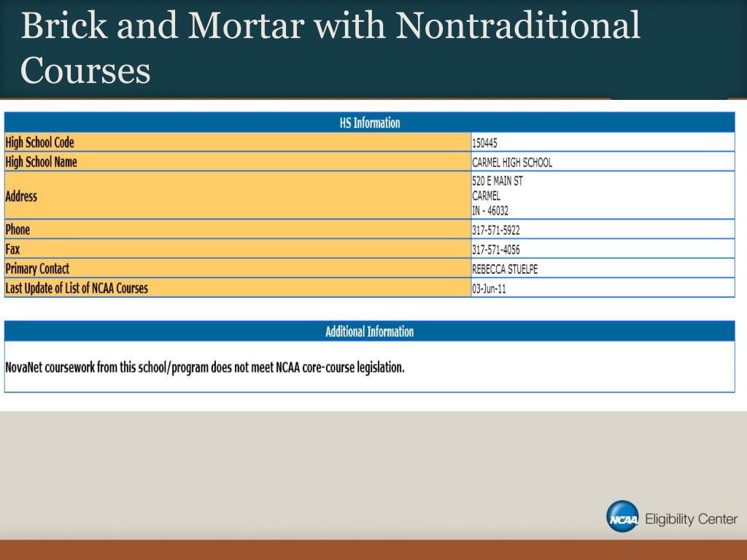Select fax number 317-571-4056

coord(496,249)
